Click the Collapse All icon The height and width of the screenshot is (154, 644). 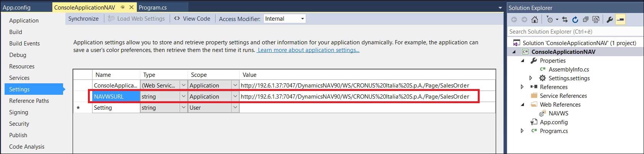click(586, 19)
